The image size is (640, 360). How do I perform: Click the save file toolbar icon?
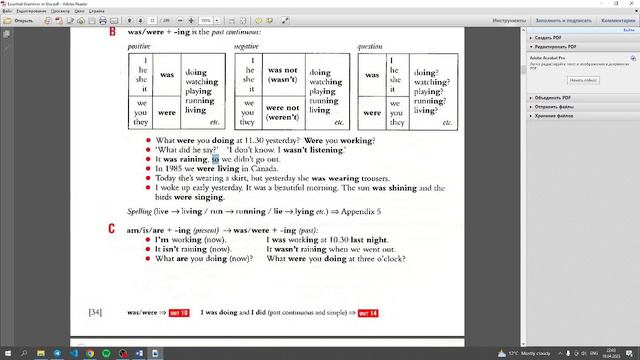point(92,20)
